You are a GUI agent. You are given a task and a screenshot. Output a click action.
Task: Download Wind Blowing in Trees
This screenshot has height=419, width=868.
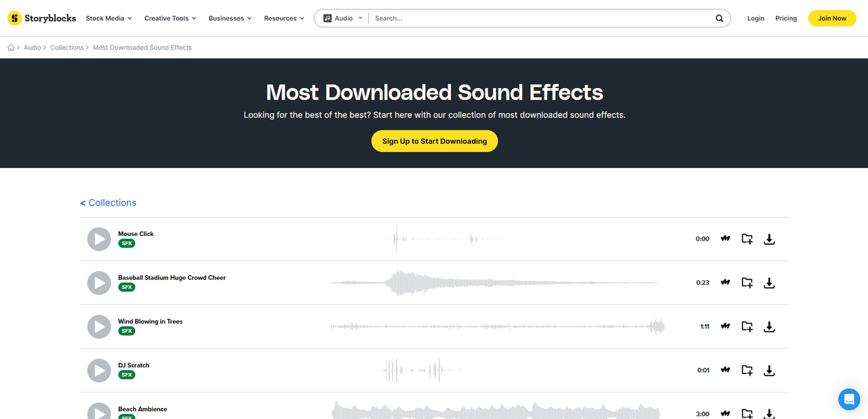pyautogui.click(x=769, y=327)
